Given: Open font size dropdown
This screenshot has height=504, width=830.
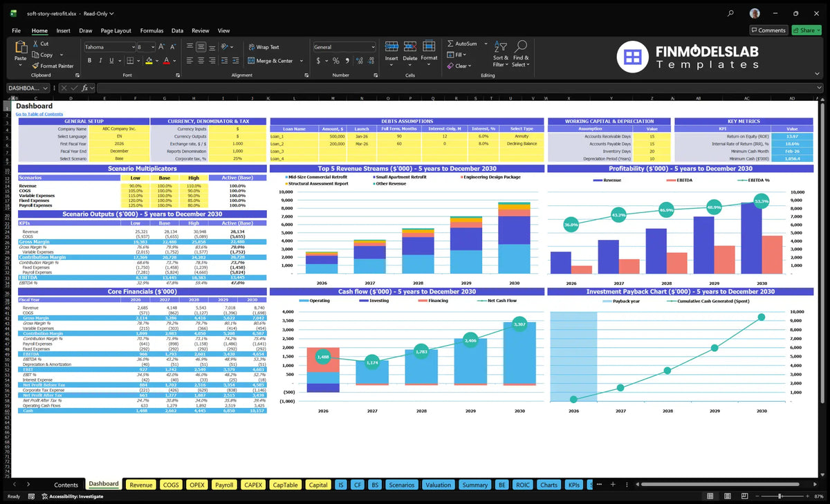Looking at the screenshot, I should [x=152, y=47].
